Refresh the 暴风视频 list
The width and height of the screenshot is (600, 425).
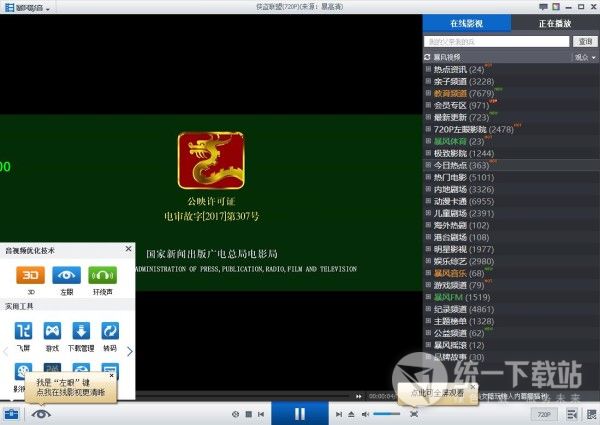[x=427, y=57]
